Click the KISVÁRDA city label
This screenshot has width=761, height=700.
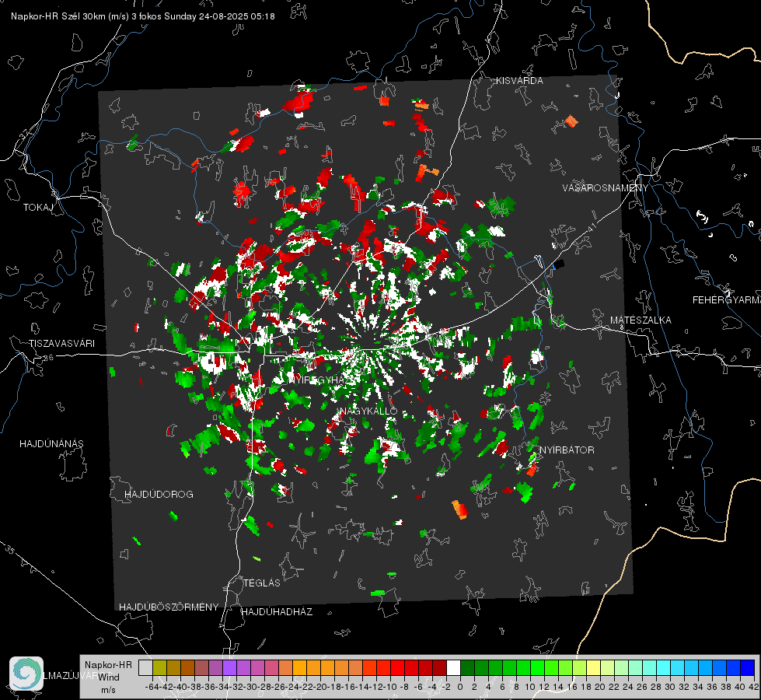[519, 81]
